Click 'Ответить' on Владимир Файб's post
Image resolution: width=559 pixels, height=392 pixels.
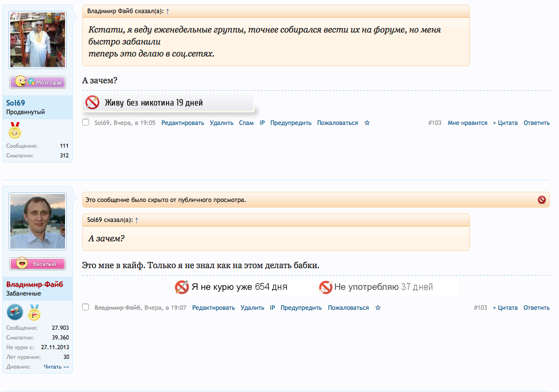coord(536,308)
